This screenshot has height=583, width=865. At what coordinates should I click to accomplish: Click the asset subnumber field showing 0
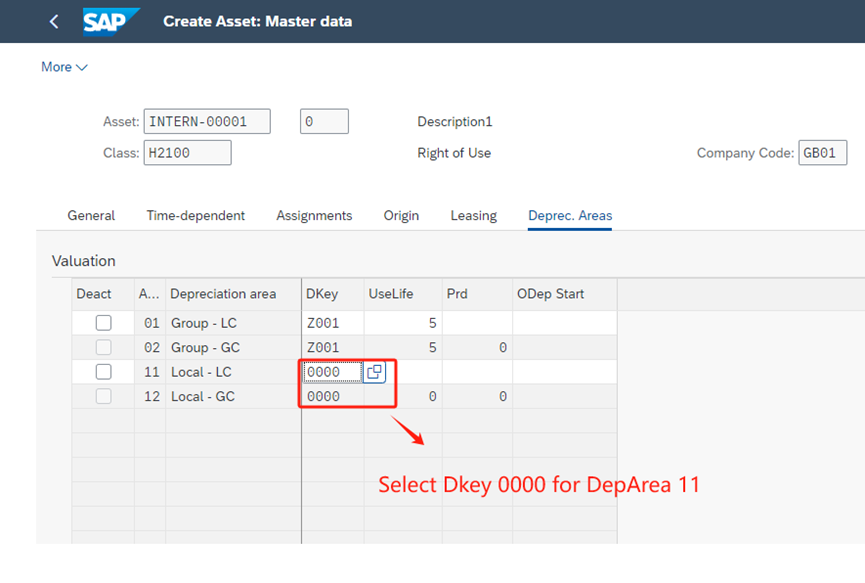point(324,122)
